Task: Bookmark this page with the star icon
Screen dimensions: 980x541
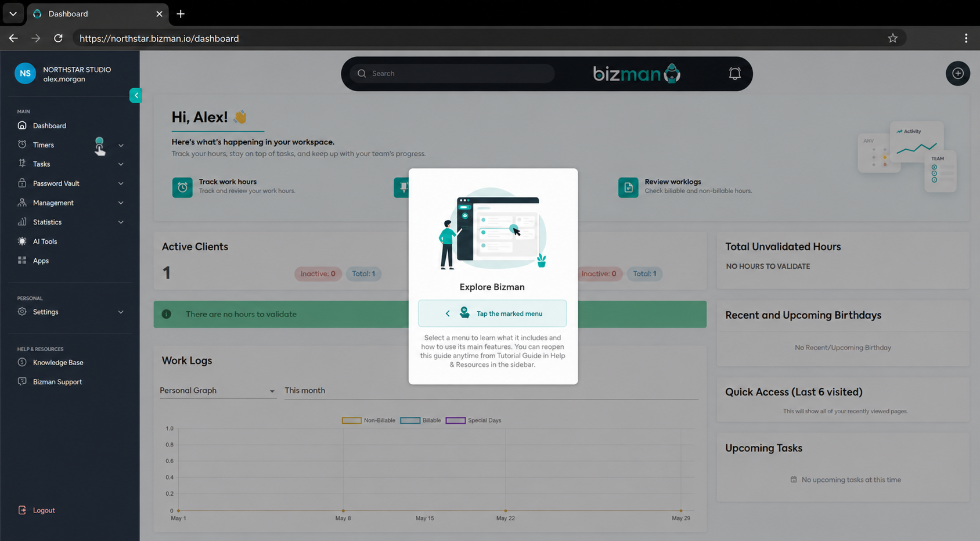Action: (892, 38)
